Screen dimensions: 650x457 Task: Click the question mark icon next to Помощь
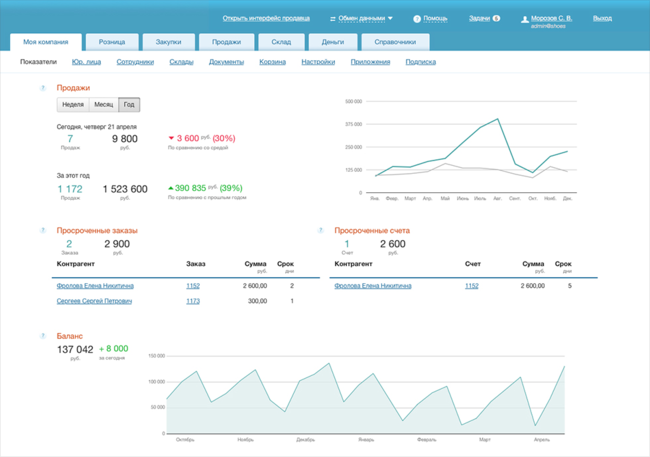(x=417, y=18)
